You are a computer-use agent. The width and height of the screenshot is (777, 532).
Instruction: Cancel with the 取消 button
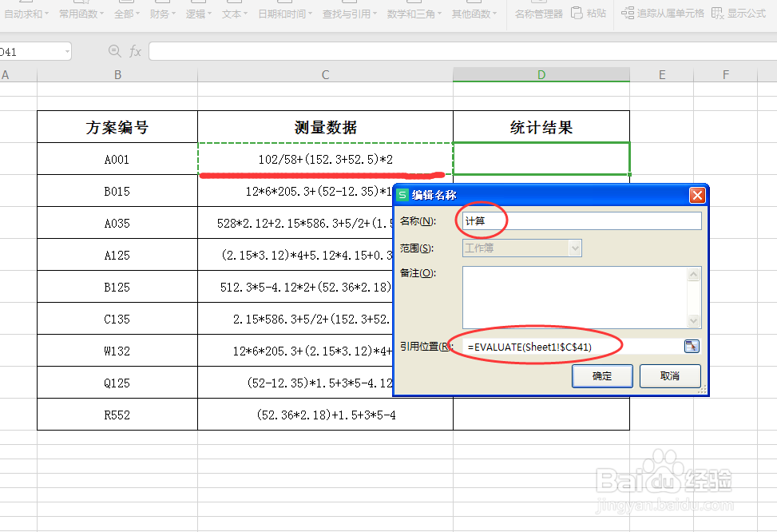point(670,375)
